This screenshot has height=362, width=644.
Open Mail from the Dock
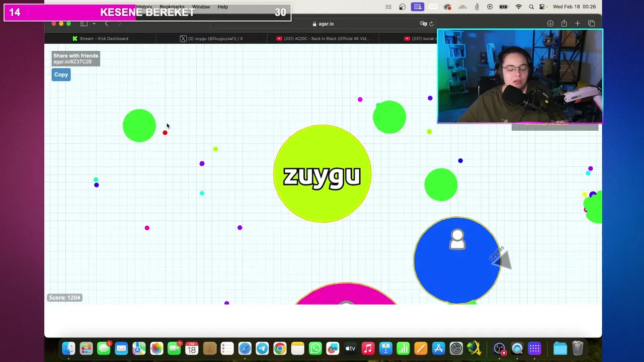click(121, 348)
